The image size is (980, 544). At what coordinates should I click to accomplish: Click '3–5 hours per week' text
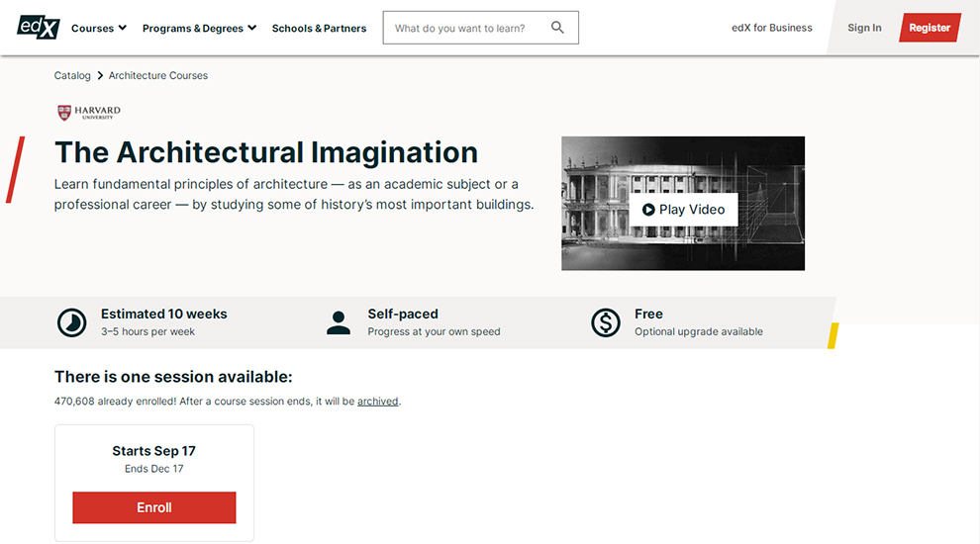(x=148, y=331)
